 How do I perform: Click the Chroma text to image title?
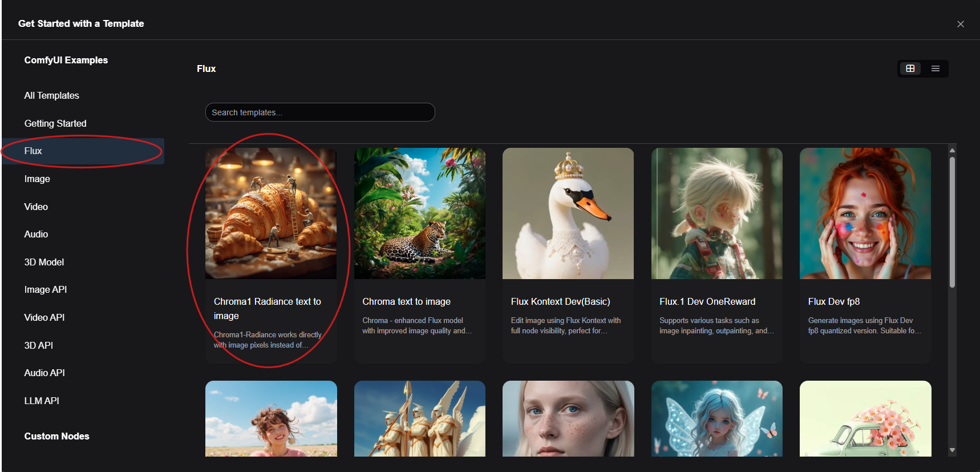click(x=407, y=301)
